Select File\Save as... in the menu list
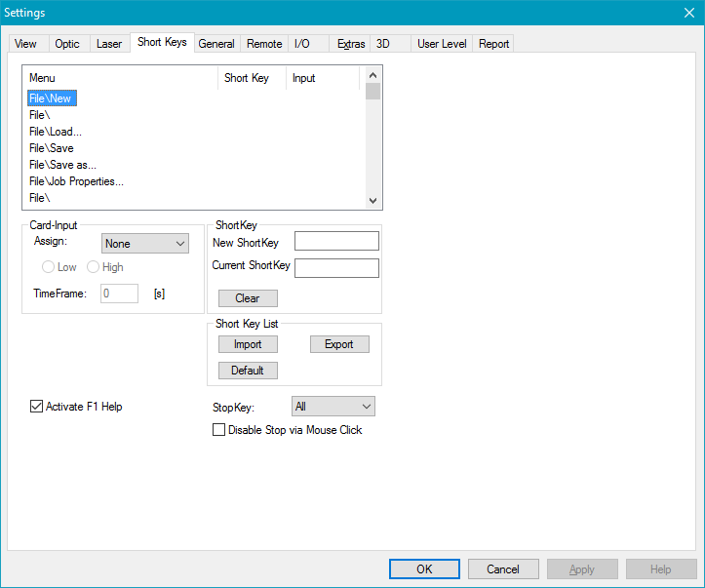Viewport: 705px width, 588px height. [62, 165]
